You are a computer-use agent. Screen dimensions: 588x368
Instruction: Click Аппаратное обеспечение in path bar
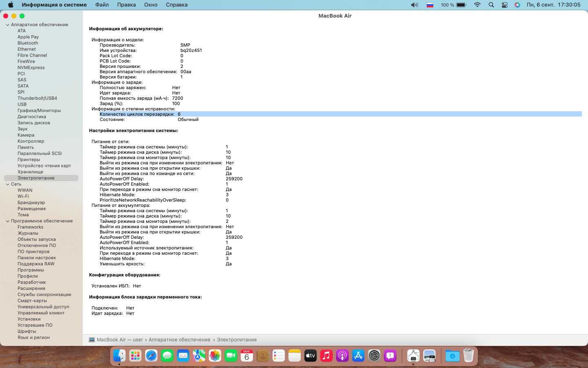[179, 340]
